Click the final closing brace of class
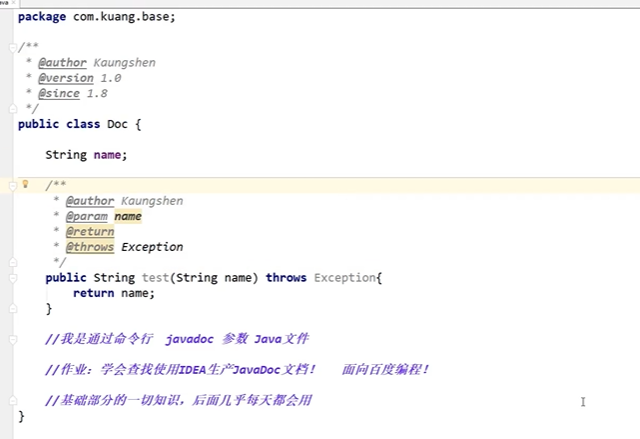This screenshot has height=439, width=640. pos(21,417)
